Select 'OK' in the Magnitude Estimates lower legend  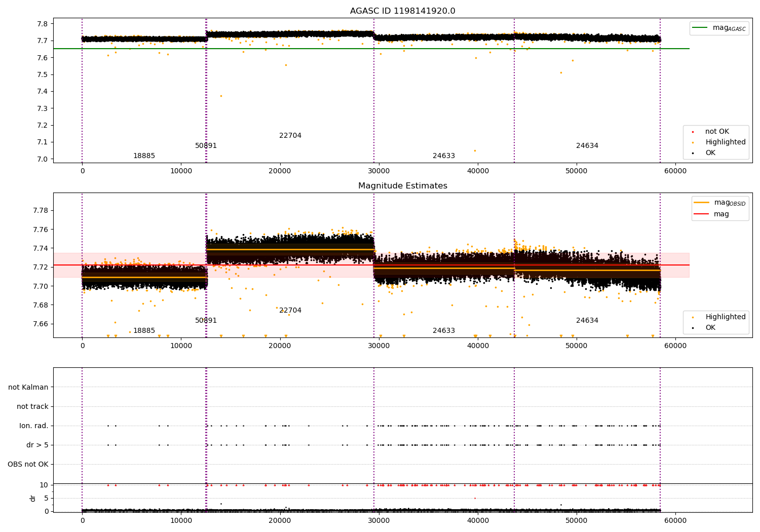[710, 328]
